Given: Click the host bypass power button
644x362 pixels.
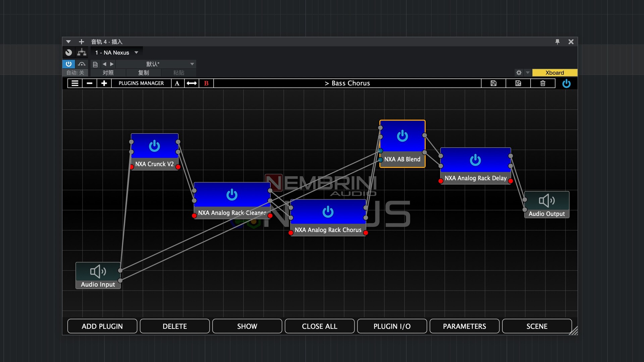Looking at the screenshot, I should [x=68, y=64].
